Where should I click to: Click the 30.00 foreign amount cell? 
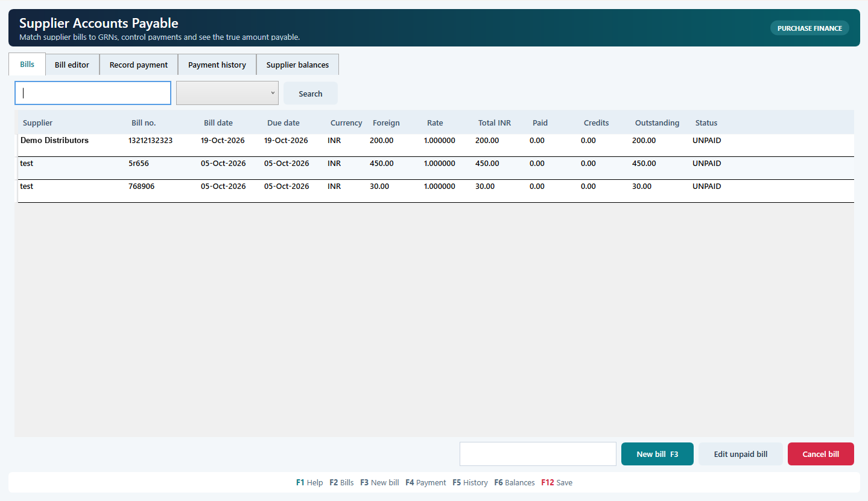click(379, 187)
